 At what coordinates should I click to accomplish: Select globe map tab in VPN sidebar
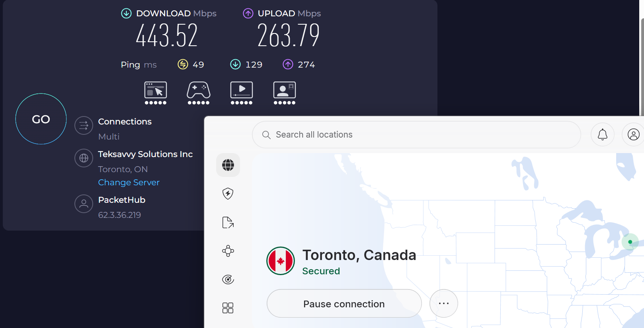tap(228, 165)
